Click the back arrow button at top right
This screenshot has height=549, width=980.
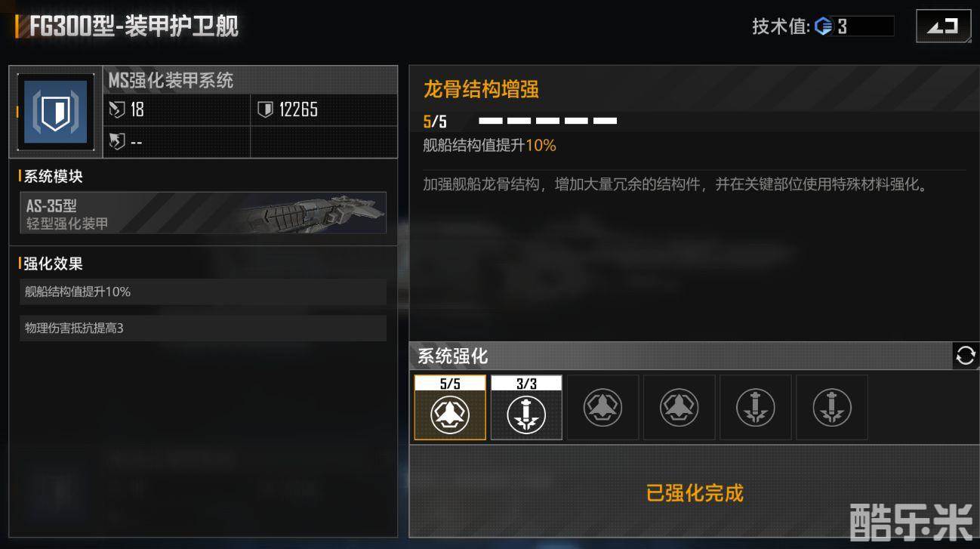tap(943, 26)
